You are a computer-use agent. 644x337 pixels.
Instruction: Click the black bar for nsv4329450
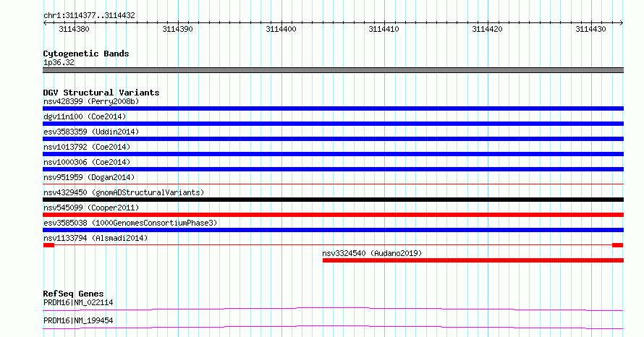coord(333,200)
